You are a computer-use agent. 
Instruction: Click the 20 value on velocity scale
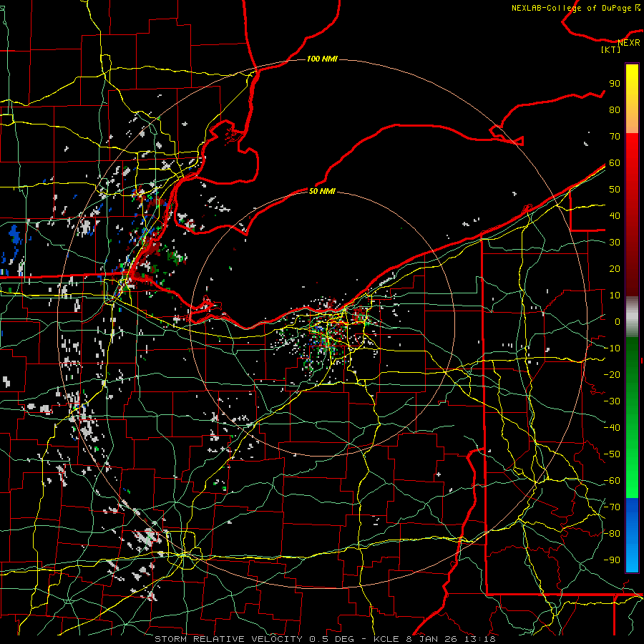click(615, 268)
